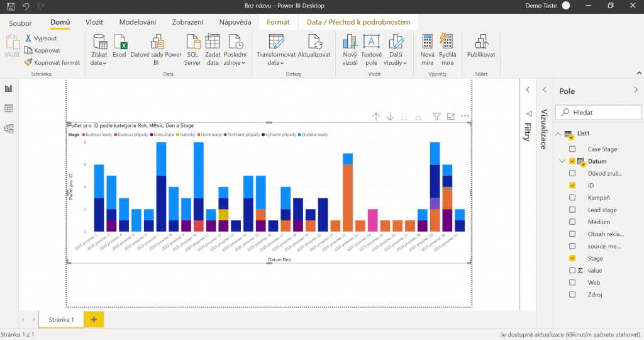Uncheck the ID field checkbox
This screenshot has height=340, width=644.
click(572, 186)
